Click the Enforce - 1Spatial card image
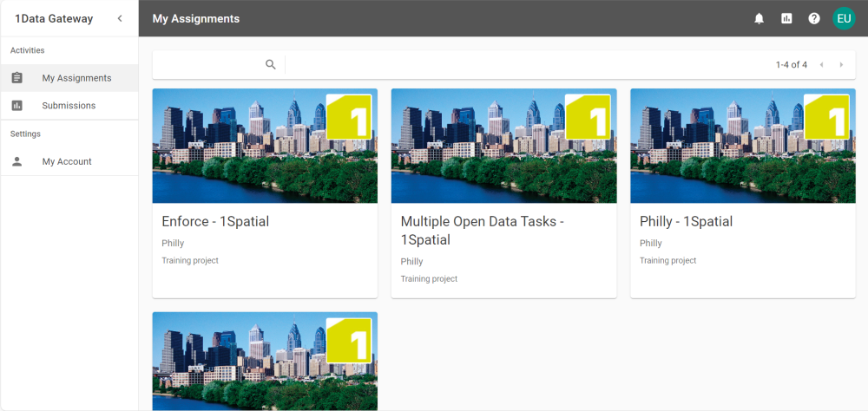 click(x=265, y=146)
